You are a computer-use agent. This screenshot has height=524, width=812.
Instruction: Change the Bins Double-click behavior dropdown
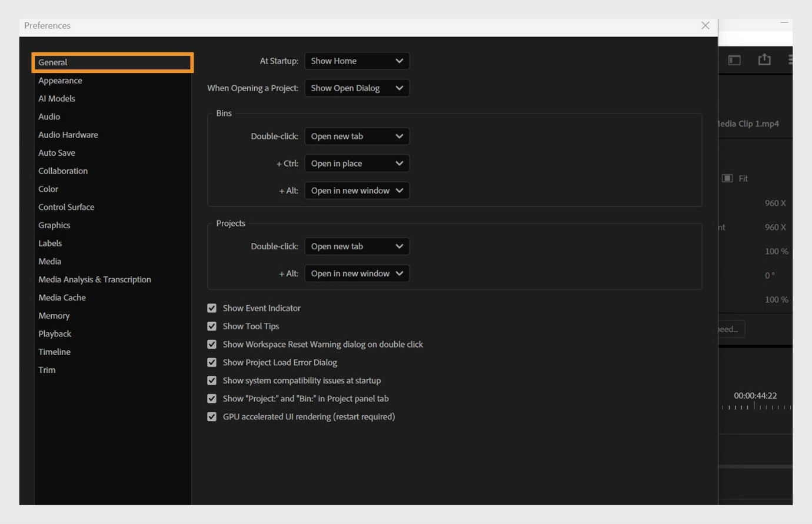click(357, 136)
